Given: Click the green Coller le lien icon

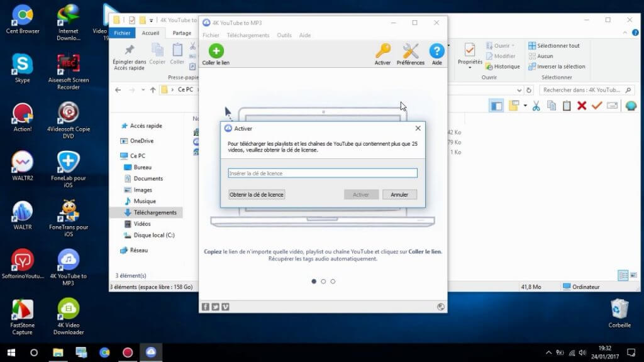Looking at the screenshot, I should pos(216,51).
